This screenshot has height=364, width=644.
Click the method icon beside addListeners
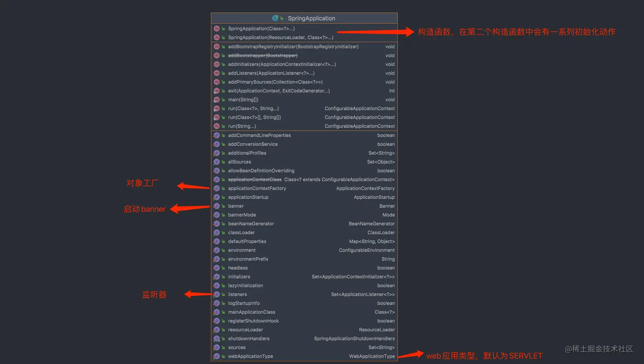(216, 73)
